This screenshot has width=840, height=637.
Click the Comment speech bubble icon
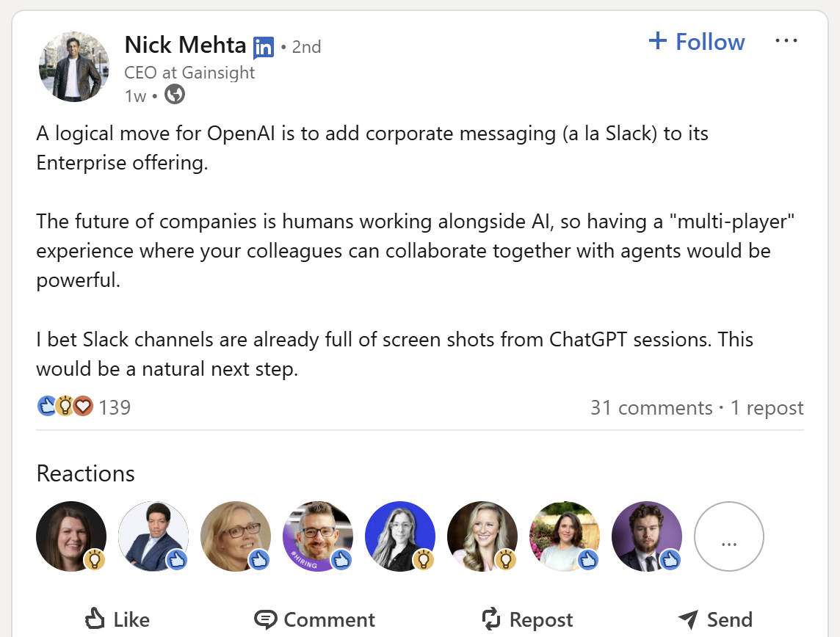pyautogui.click(x=266, y=619)
